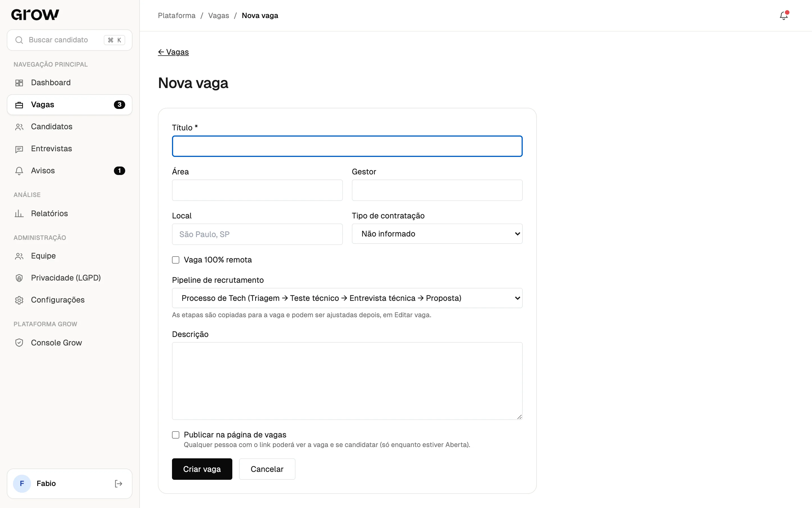Click the Entrevistas chat icon

[x=19, y=149]
